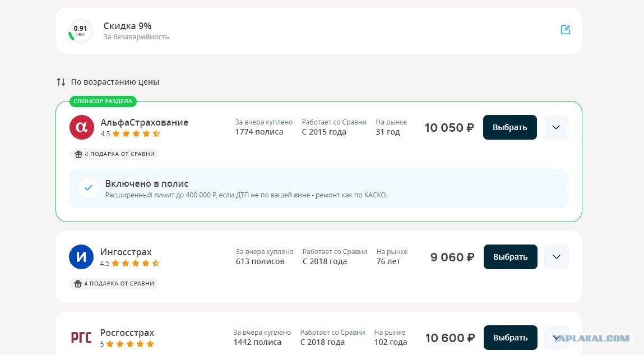Click the С 2015 года value
Viewport: 644px width, 355px height.
click(324, 132)
